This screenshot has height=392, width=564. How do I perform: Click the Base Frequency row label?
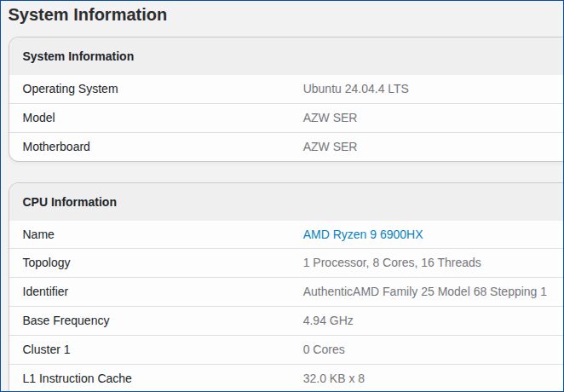pos(66,320)
